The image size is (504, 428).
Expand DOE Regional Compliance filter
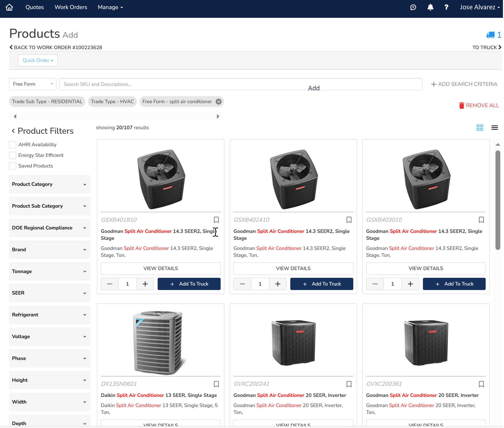[50, 228]
